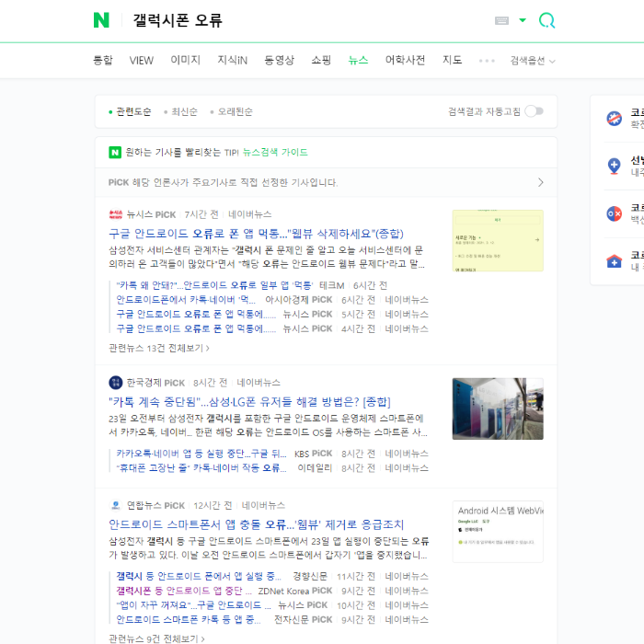Open the 네이버뉴스 link beside 연합뉴스 12시간 전
Image resolution: width=644 pixels, height=644 pixels.
(263, 505)
